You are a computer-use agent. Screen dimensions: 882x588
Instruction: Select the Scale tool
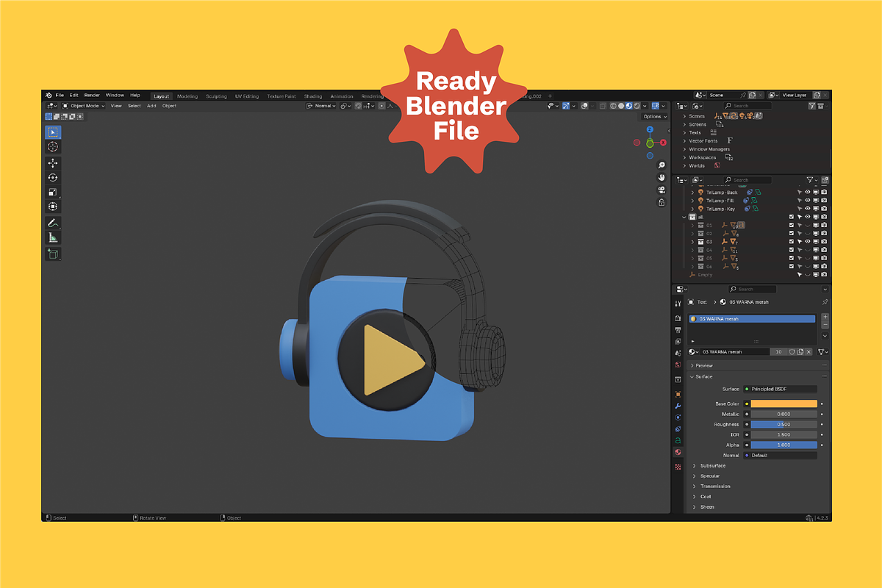[53, 193]
